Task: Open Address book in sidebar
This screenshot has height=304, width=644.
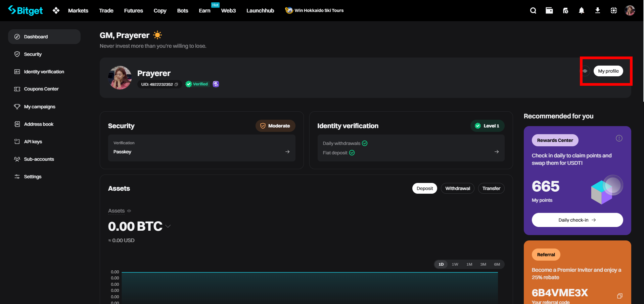Action: (44, 124)
